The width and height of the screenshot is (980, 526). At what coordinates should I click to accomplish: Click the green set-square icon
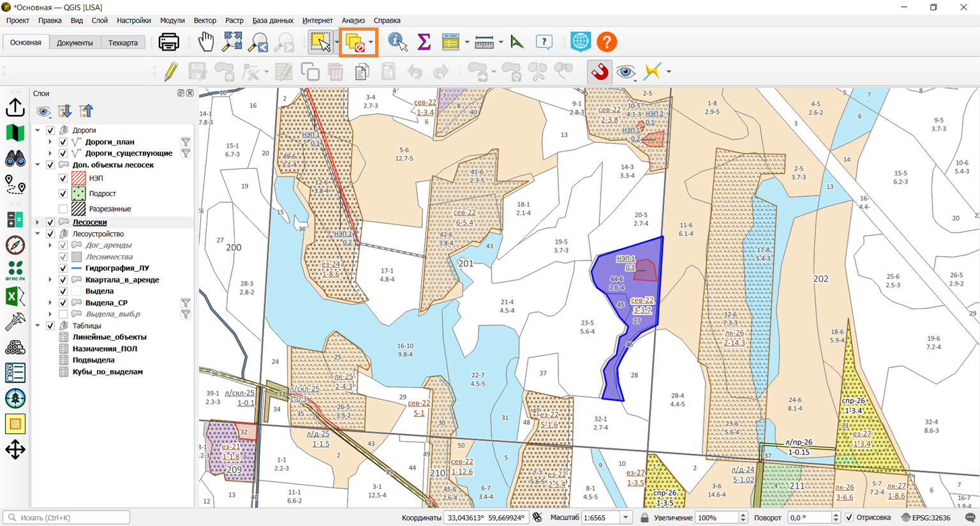click(517, 42)
